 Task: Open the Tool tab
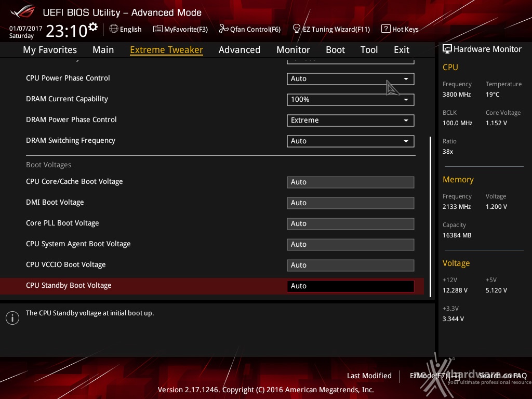click(369, 50)
